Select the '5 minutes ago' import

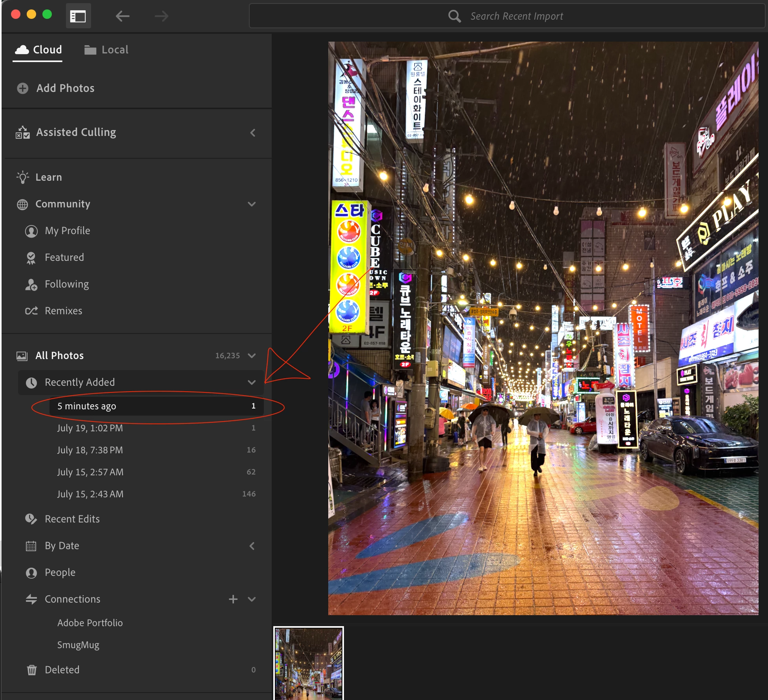pos(157,406)
